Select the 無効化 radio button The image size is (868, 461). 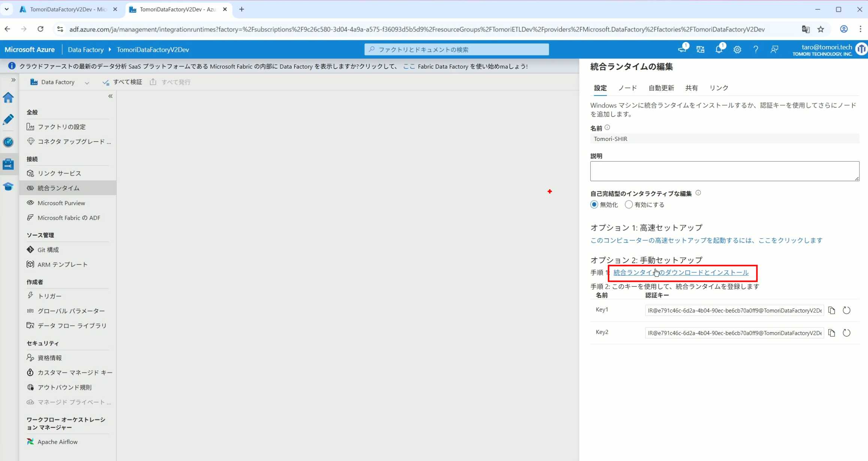[594, 205]
